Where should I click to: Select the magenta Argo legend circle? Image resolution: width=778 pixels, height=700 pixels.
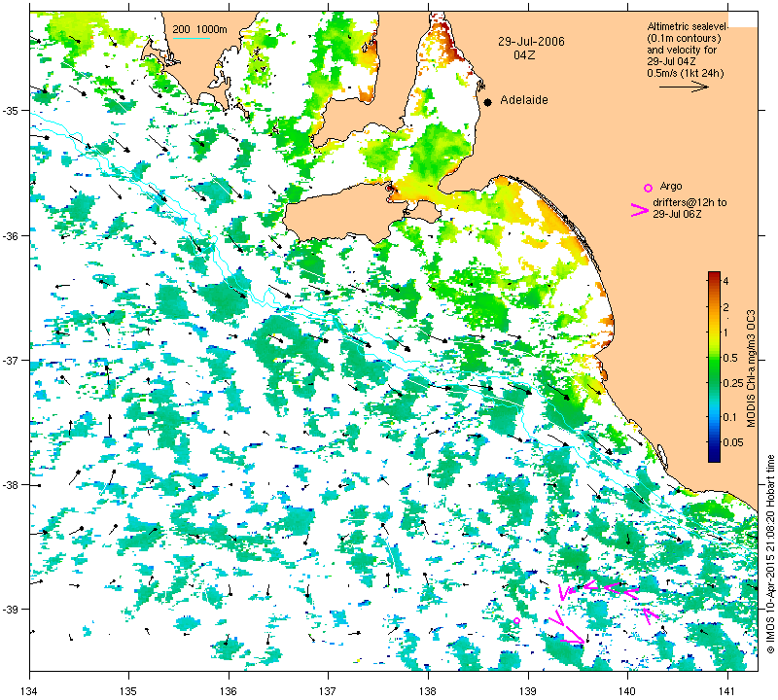click(x=648, y=188)
